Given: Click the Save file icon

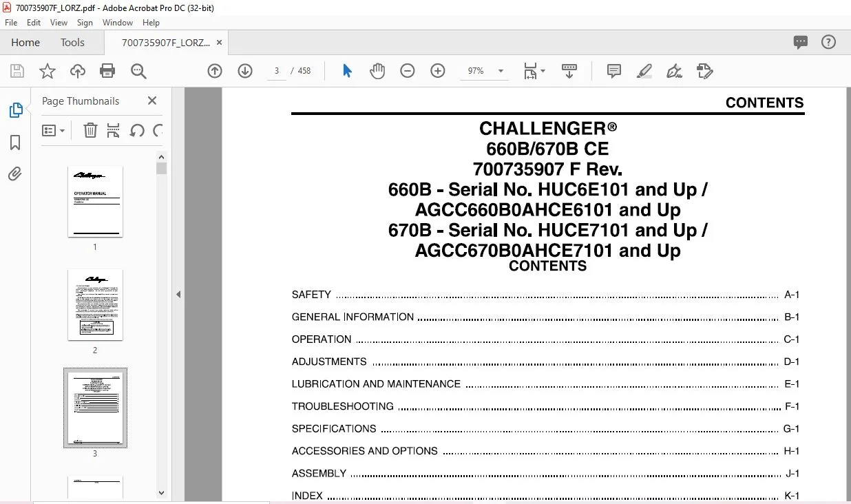Looking at the screenshot, I should click(x=17, y=71).
